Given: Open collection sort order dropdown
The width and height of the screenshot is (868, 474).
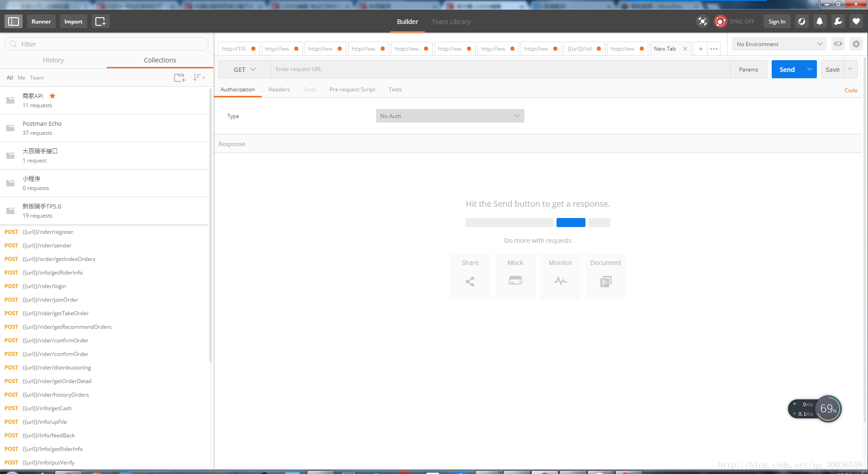Looking at the screenshot, I should pyautogui.click(x=199, y=78).
